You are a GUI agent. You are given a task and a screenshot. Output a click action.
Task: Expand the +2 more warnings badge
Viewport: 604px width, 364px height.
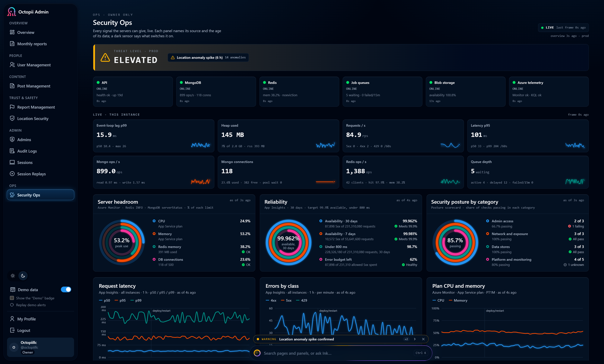[x=406, y=339]
